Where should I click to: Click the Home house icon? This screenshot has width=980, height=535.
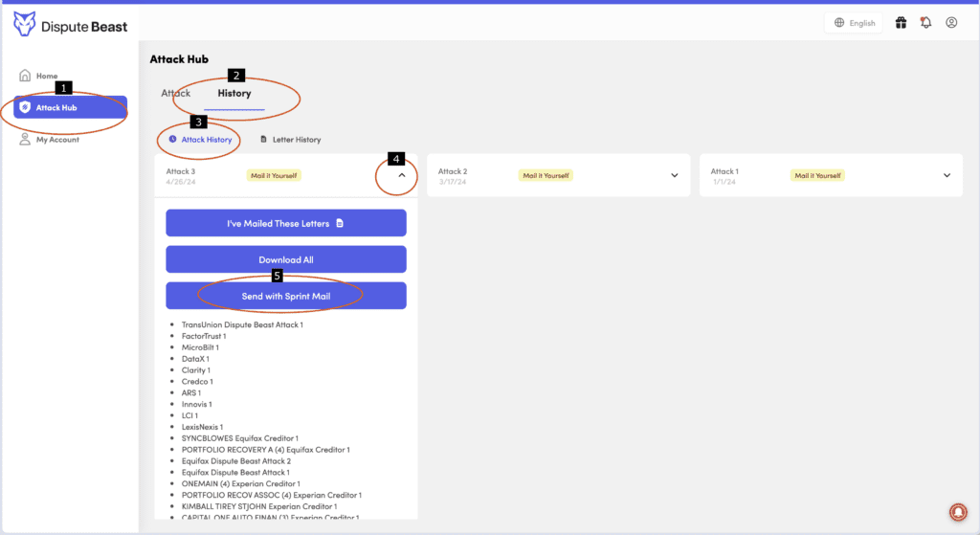click(25, 76)
